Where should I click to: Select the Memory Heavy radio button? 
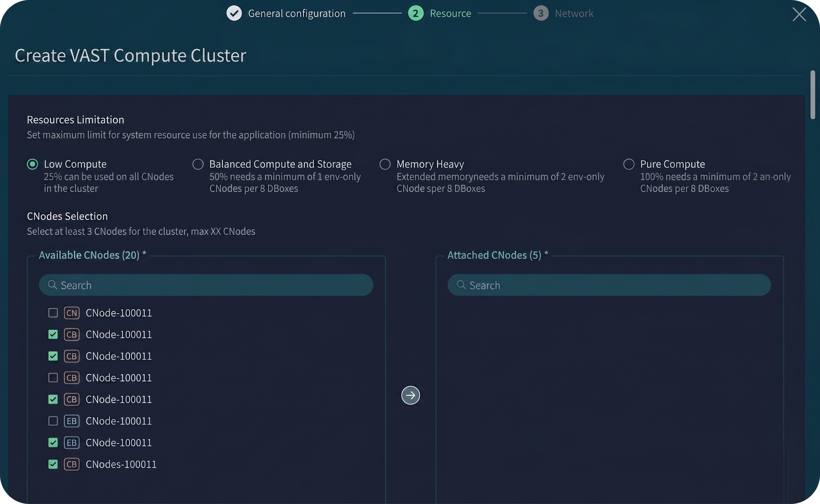[385, 164]
